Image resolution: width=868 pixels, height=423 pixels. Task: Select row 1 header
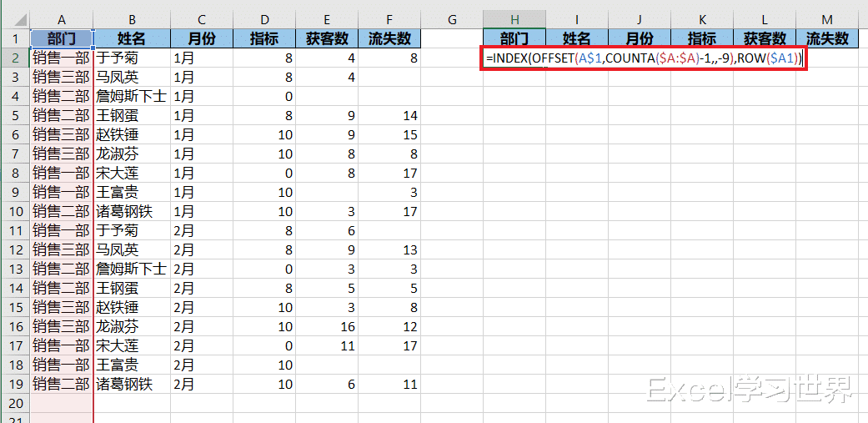pos(15,38)
